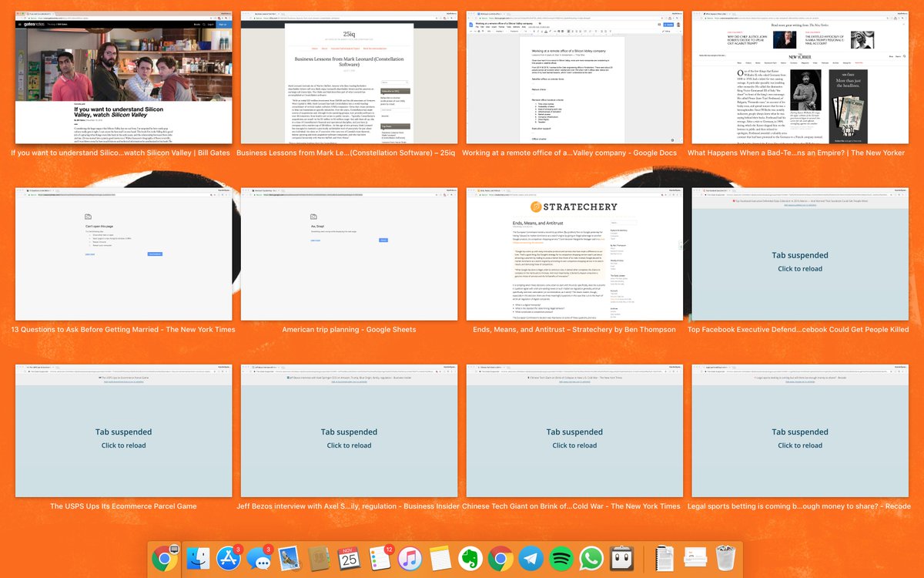Viewport: 924px width, 578px height.
Task: Open Messages with 3 unread badge
Action: (x=259, y=558)
